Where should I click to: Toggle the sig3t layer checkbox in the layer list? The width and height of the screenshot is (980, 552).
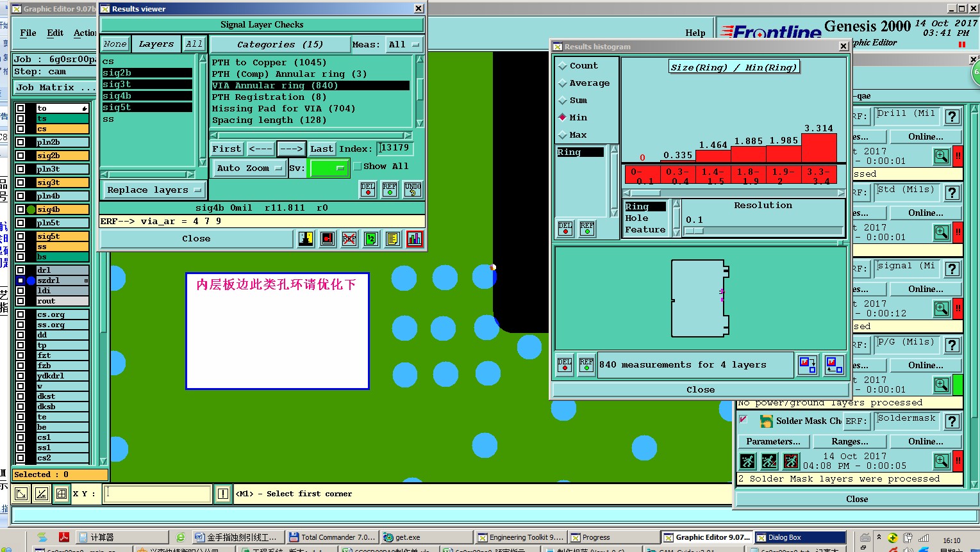[x=21, y=183]
